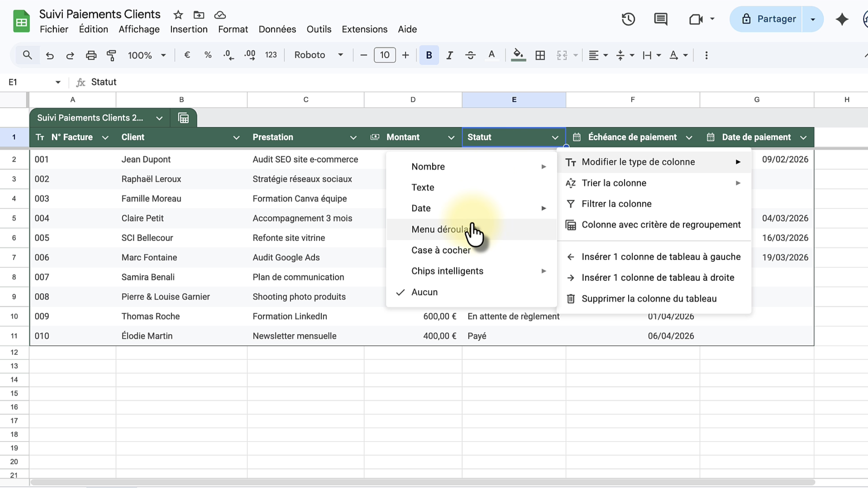Open the 100% zoom dropdown
Screen dimensions: 868x488
tap(147, 55)
